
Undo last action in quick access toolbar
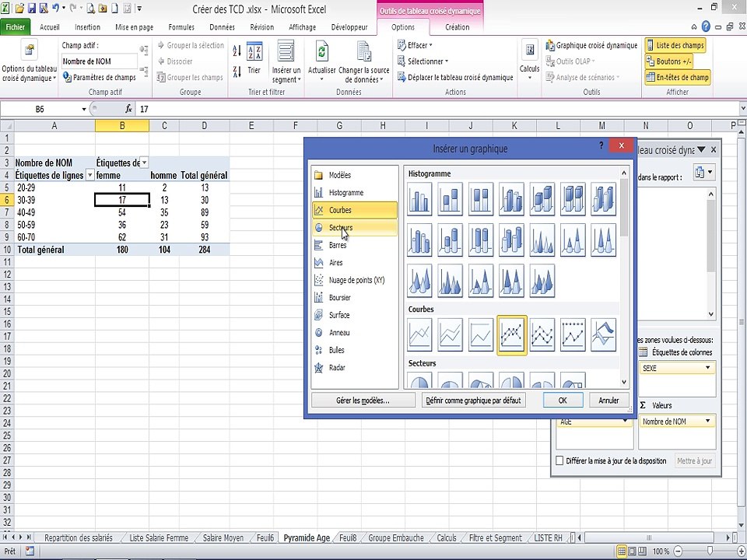(56, 9)
